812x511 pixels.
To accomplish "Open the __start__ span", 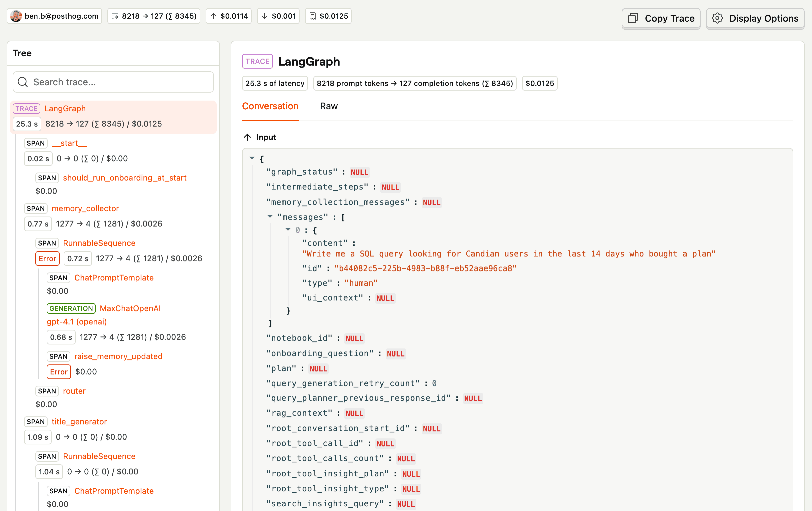I will (69, 143).
